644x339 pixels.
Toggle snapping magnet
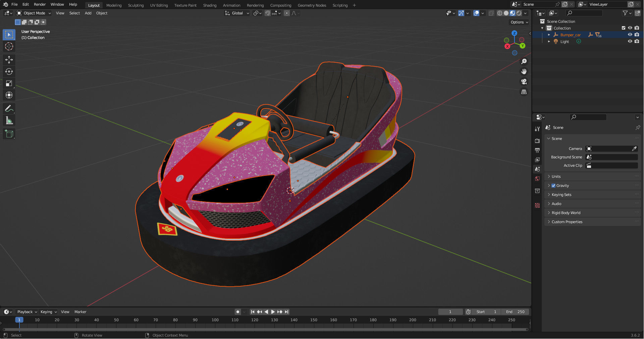[267, 13]
